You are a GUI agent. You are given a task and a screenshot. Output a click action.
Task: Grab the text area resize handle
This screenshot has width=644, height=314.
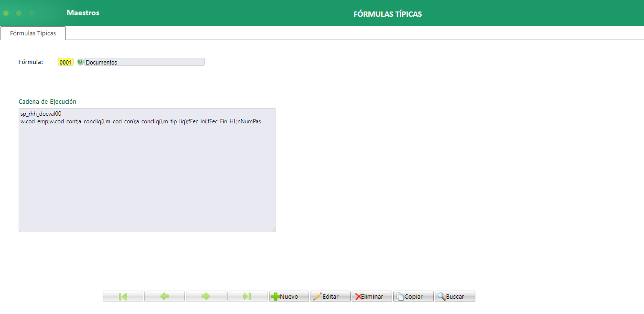pyautogui.click(x=273, y=229)
